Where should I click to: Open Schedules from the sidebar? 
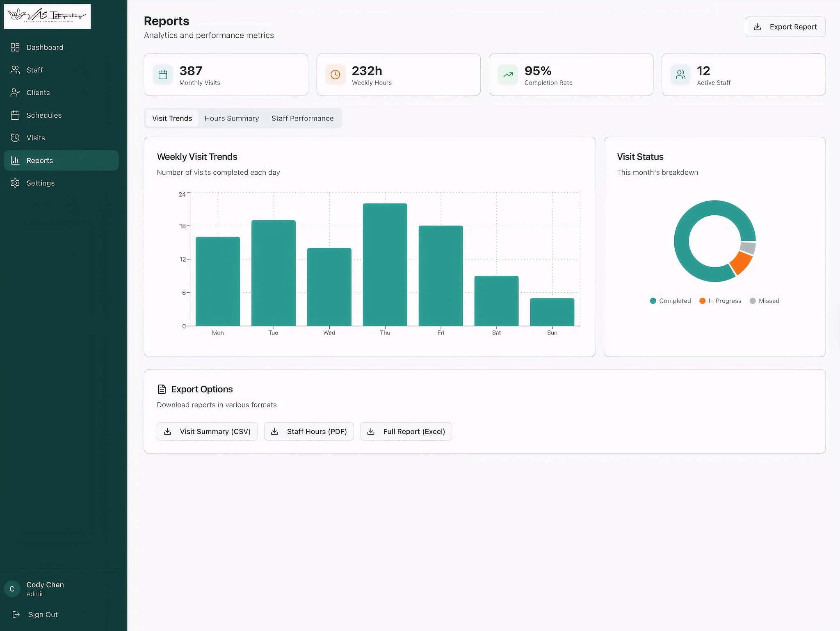[x=61, y=115]
